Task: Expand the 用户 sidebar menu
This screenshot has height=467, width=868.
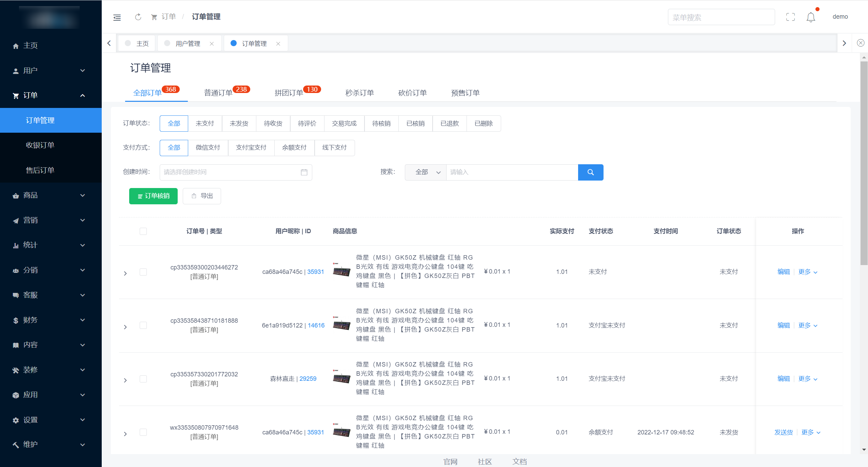Action: [51, 71]
